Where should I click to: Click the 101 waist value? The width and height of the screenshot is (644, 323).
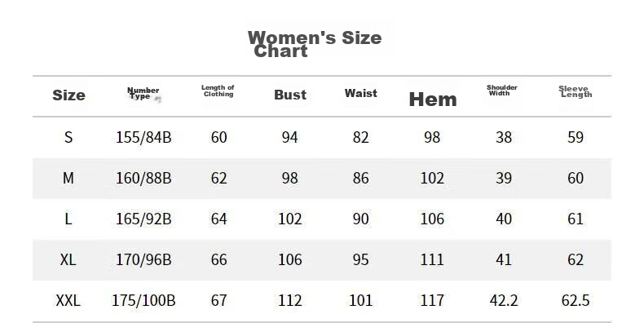click(x=360, y=300)
